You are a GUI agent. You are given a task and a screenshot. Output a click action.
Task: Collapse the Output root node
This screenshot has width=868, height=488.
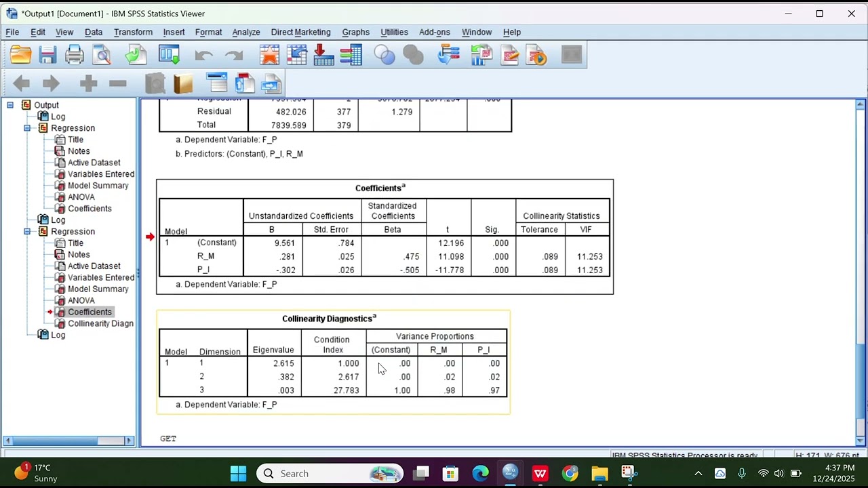pyautogui.click(x=10, y=105)
